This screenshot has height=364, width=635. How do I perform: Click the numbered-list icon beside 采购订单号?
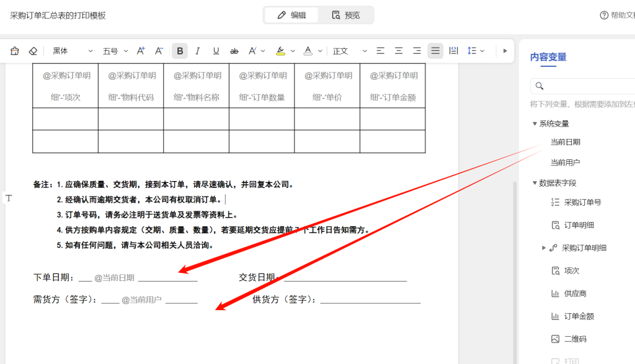click(555, 202)
